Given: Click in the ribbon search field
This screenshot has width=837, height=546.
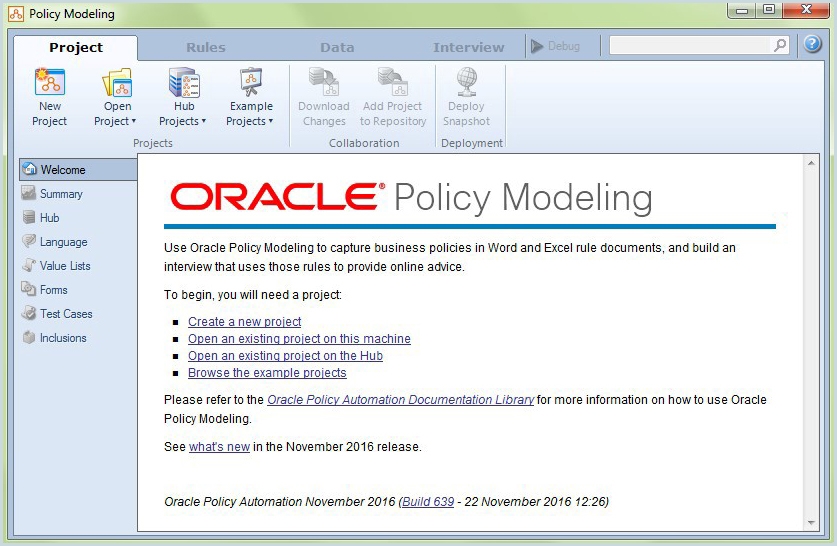Looking at the screenshot, I should tap(691, 46).
